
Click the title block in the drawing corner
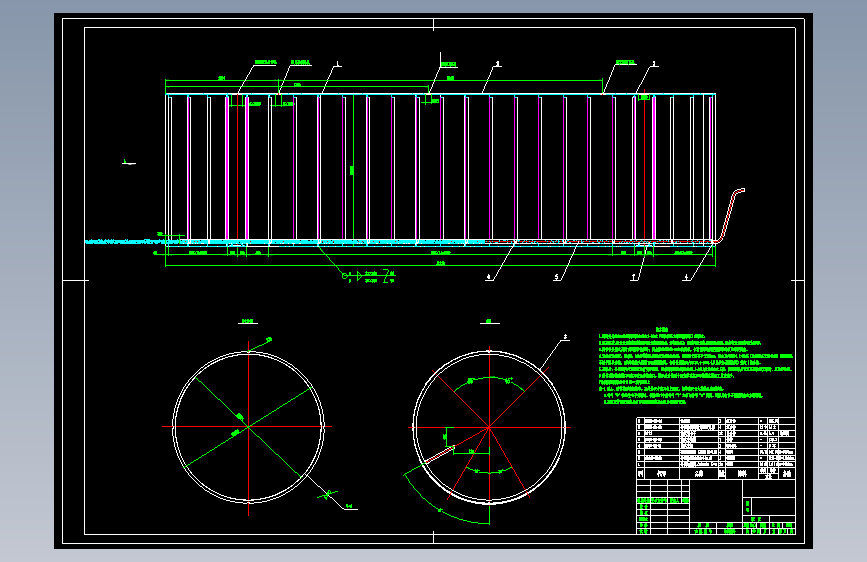tap(715, 507)
